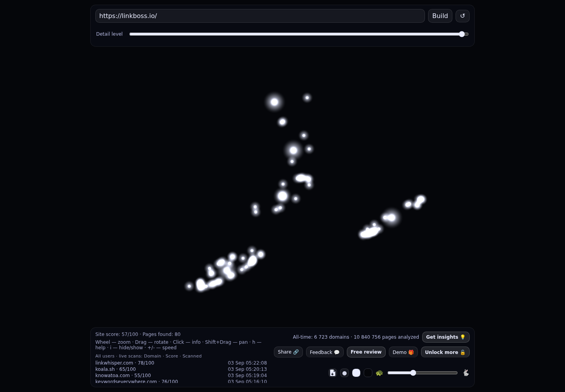Click the rabbit fast-speed icon
565x392 pixels.
coord(466,373)
